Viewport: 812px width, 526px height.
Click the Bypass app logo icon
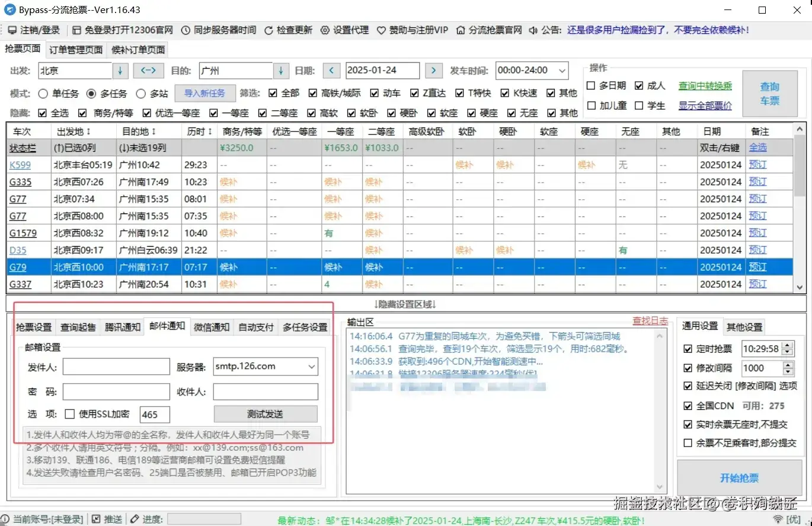point(9,9)
